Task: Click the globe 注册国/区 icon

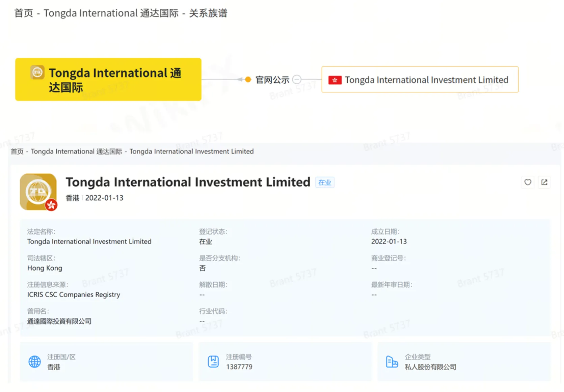Action: click(x=34, y=362)
